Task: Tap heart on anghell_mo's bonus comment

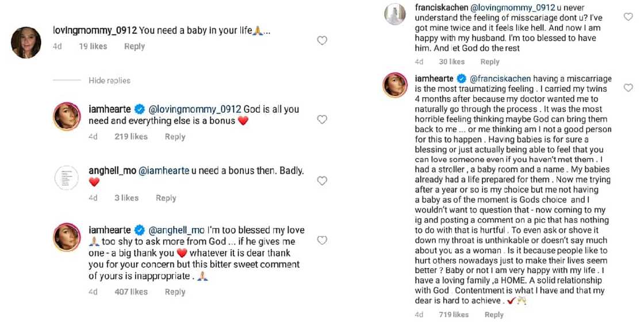Action: coord(322,181)
